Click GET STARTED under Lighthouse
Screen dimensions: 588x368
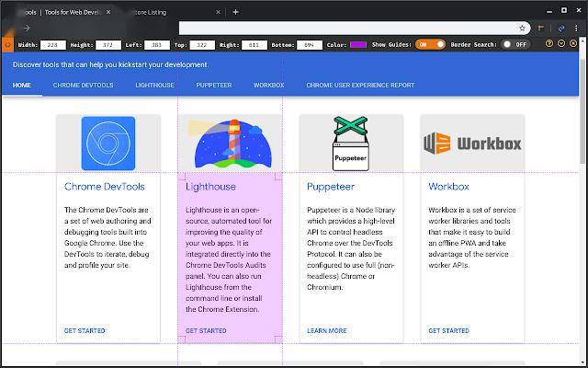(x=206, y=331)
